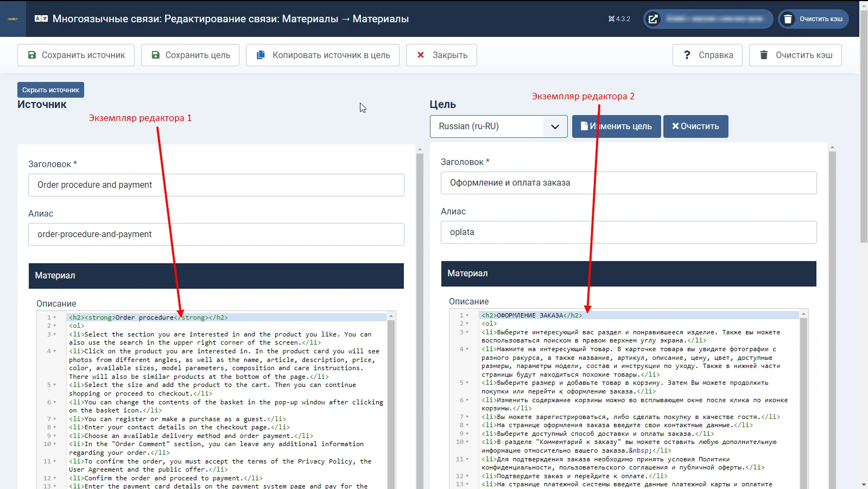This screenshot has width=868, height=489.
Task: Open the Russian (ru-RU) language dropdown
Action: (x=499, y=126)
